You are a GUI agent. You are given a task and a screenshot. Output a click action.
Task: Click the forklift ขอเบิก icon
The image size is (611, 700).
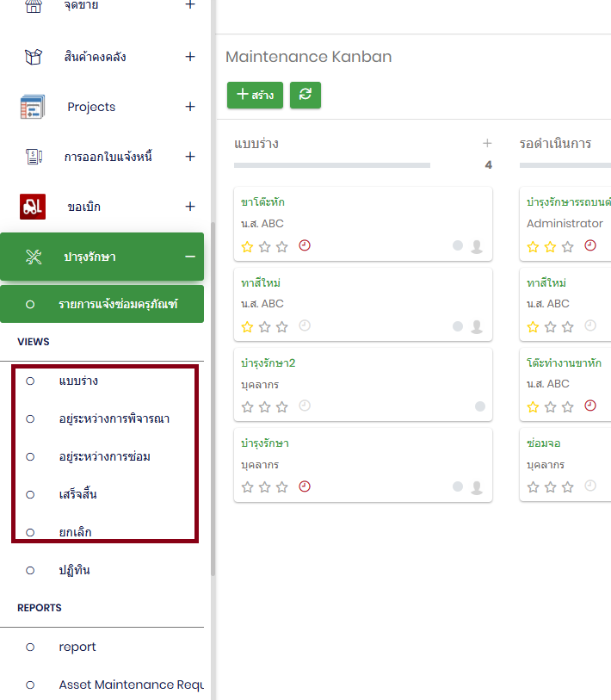point(33,207)
